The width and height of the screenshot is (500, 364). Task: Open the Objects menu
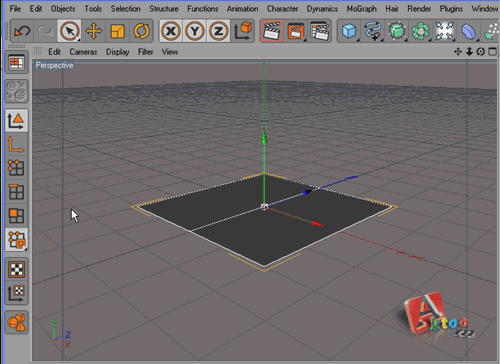pyautogui.click(x=63, y=9)
